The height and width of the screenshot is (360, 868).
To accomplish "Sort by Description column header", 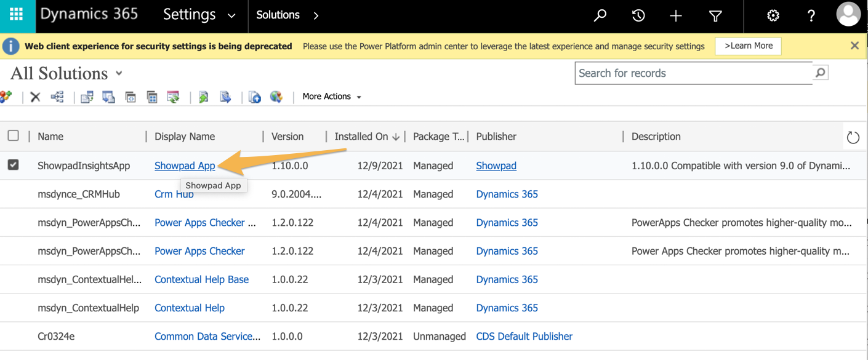I will click(656, 137).
